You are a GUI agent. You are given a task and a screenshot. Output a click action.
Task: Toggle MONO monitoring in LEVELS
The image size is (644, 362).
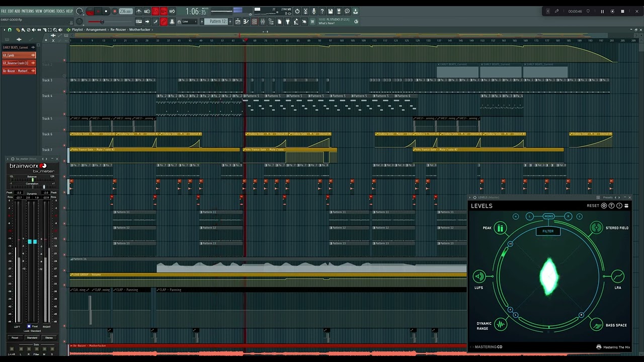[548, 216]
